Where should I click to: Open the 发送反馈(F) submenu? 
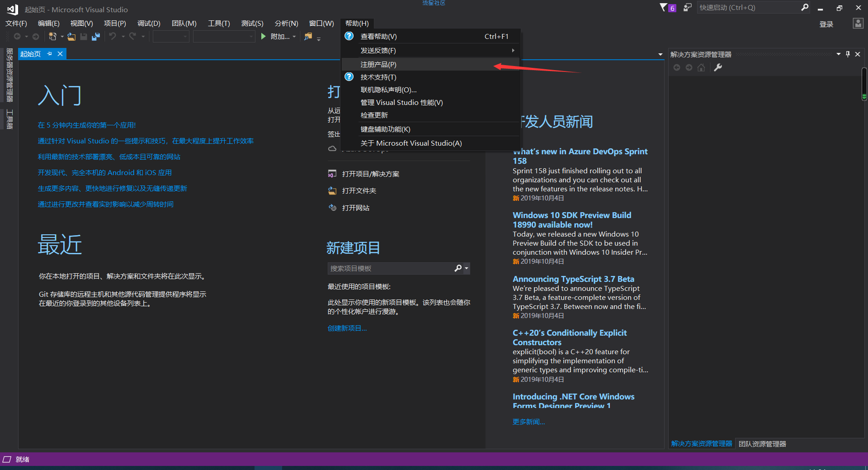[x=431, y=50]
